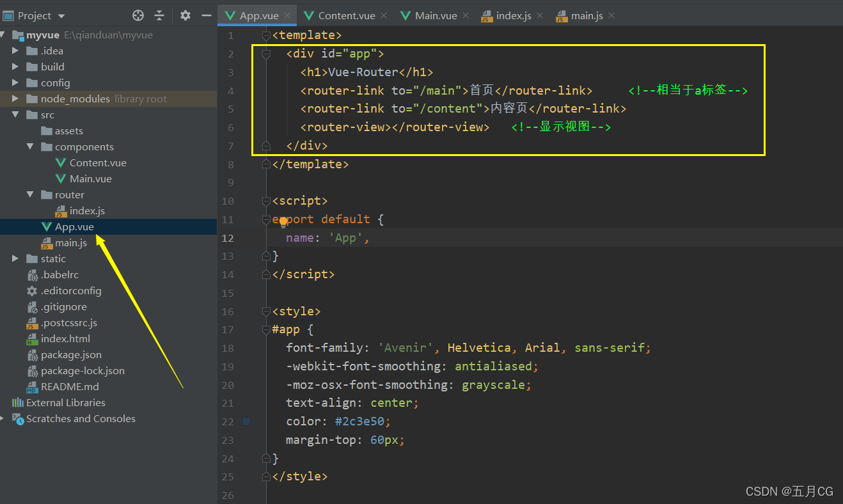Close the main.js tab
This screenshot has width=843, height=504.
pos(611,16)
